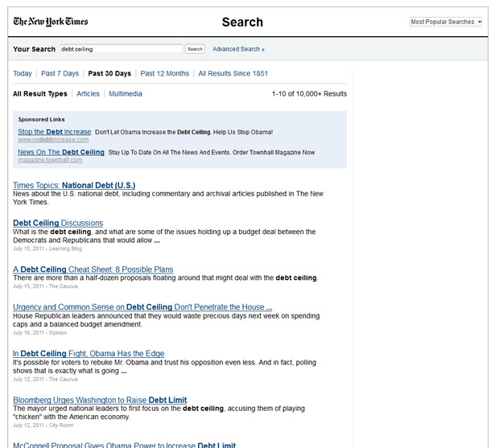
Task: Open News On The Debt Ceiling ad
Action: coord(61,152)
